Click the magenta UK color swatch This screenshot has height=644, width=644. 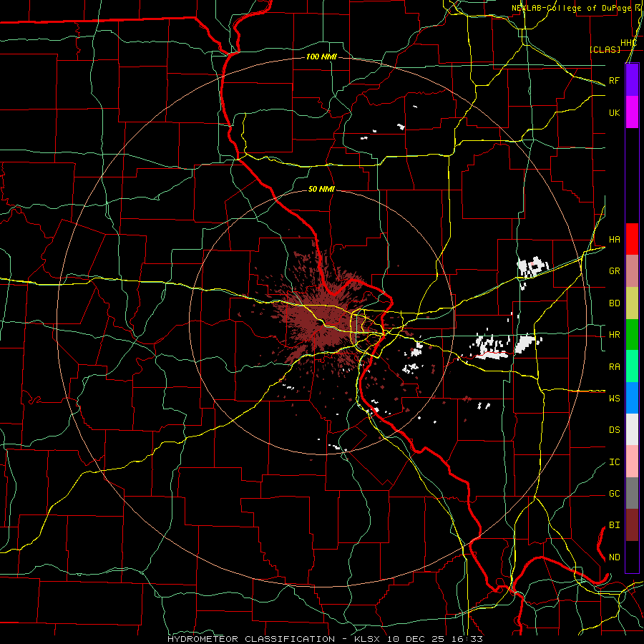click(632, 112)
